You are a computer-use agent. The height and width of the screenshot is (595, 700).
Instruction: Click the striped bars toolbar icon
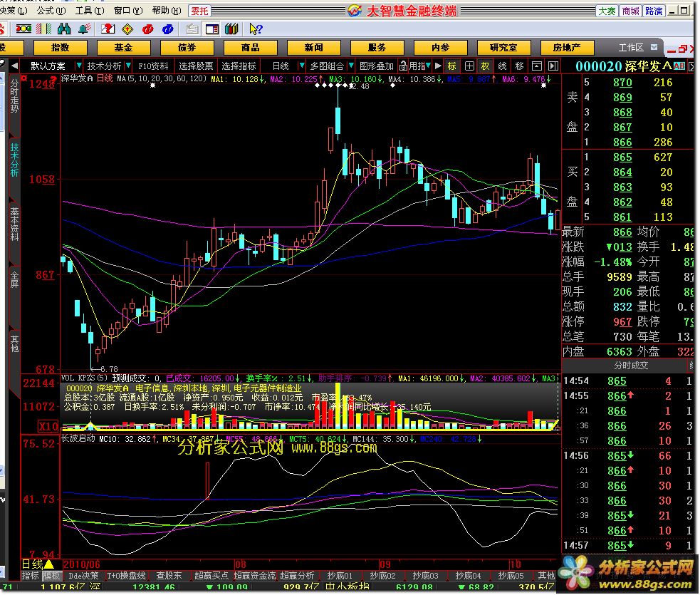[x=43, y=29]
